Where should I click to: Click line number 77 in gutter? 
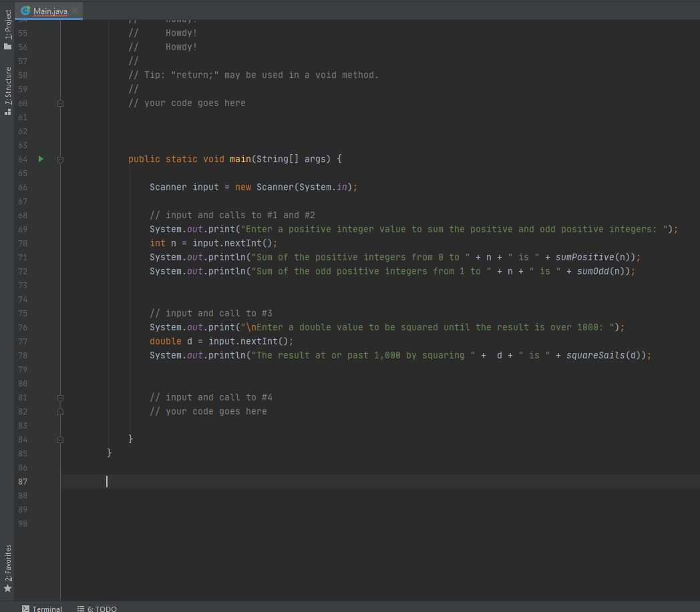(23, 341)
